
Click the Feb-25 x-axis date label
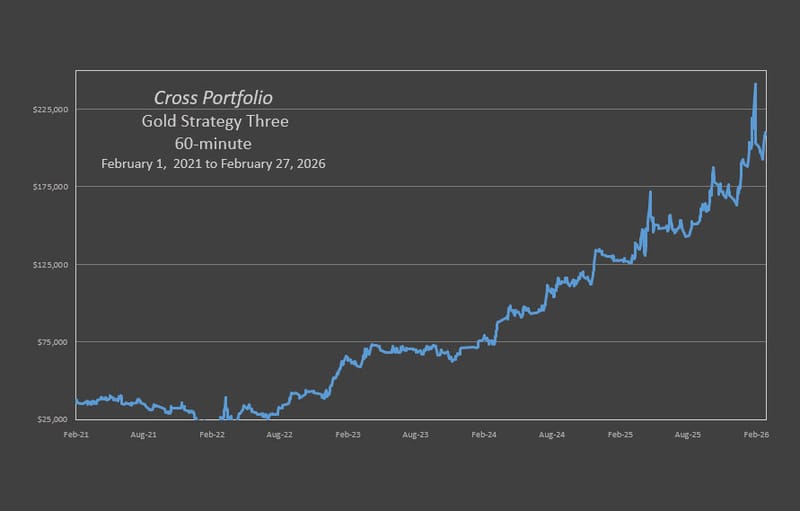(620, 436)
